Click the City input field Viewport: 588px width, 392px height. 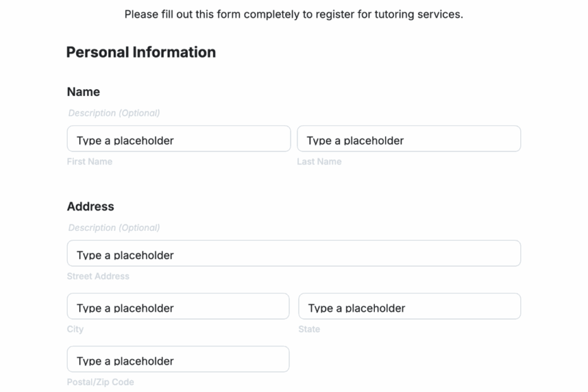coord(178,306)
